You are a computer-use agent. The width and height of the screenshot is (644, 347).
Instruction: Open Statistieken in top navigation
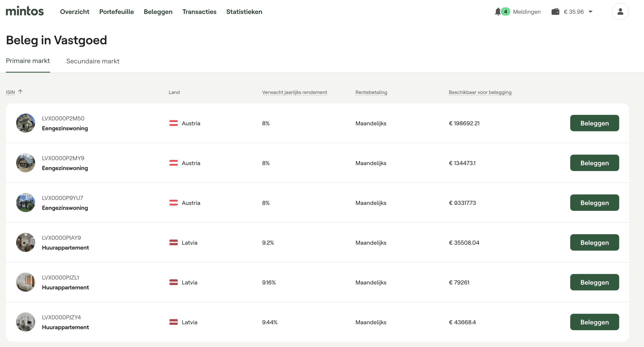(x=244, y=12)
